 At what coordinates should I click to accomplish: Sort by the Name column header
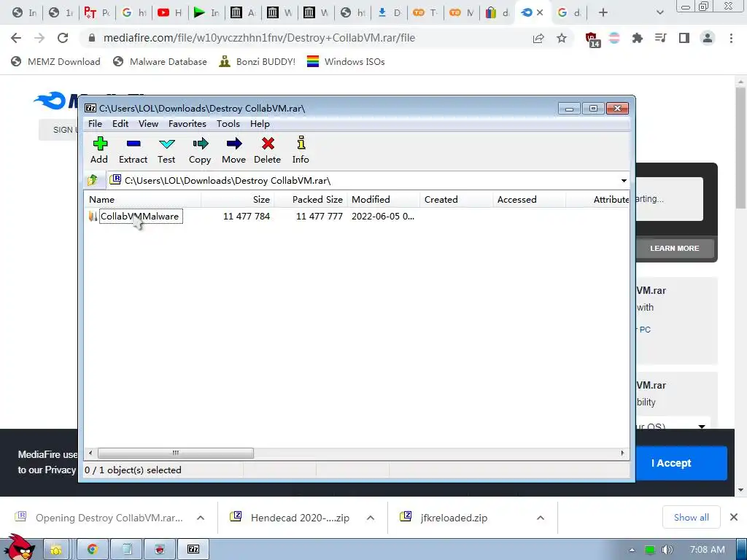pos(142,200)
